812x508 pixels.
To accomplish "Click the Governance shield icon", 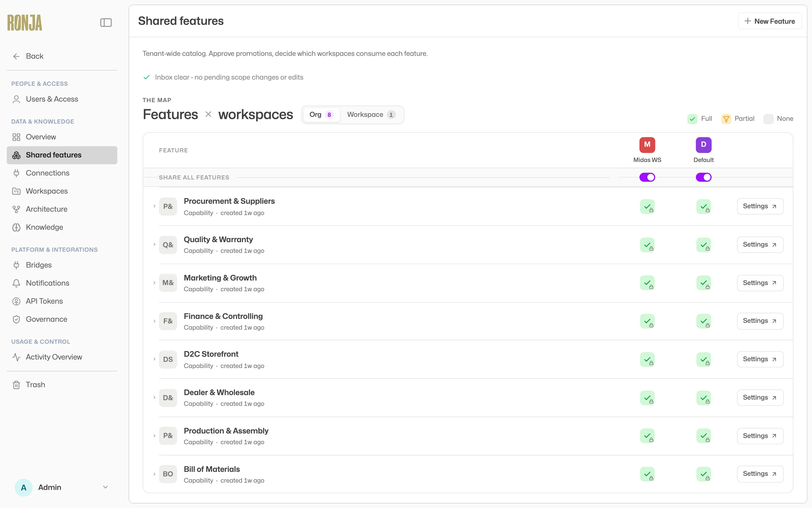I will 16,319.
